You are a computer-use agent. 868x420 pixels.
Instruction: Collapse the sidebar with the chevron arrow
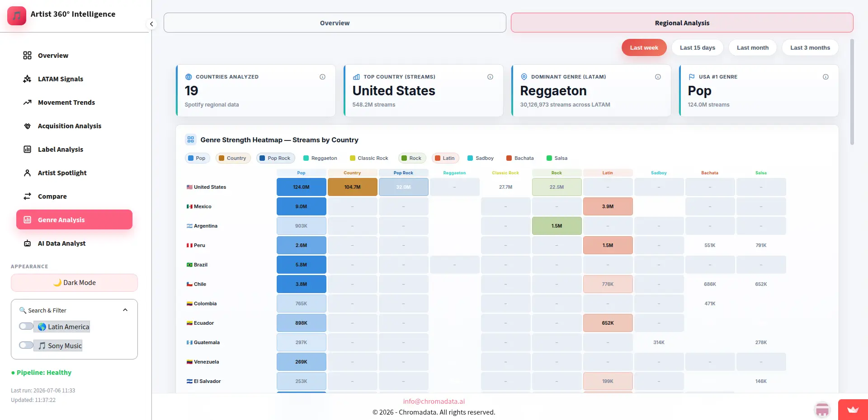coord(151,24)
